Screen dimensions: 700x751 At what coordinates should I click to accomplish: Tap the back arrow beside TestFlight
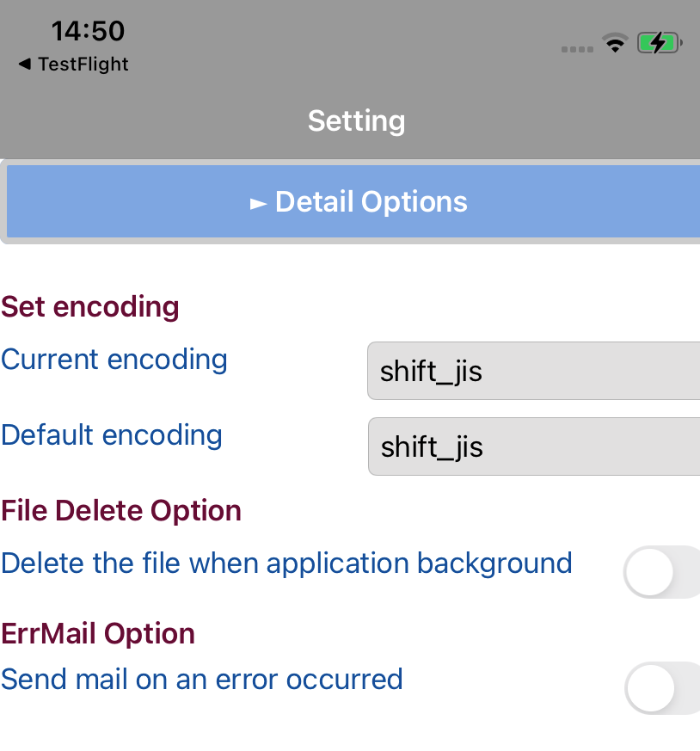pyautogui.click(x=24, y=65)
